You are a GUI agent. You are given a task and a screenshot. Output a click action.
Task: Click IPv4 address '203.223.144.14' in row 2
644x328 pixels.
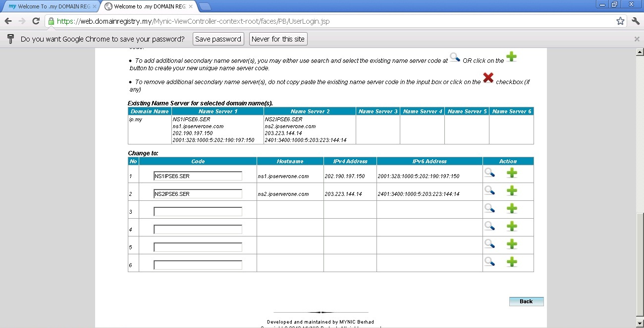pos(343,194)
